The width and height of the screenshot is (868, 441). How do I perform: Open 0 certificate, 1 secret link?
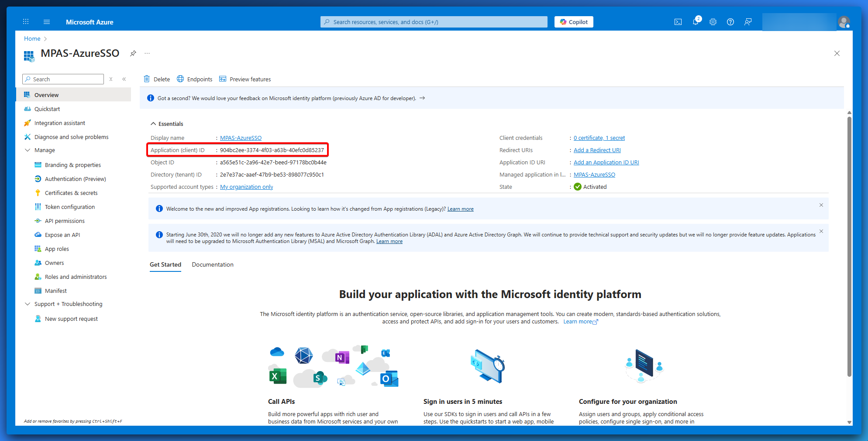599,138
